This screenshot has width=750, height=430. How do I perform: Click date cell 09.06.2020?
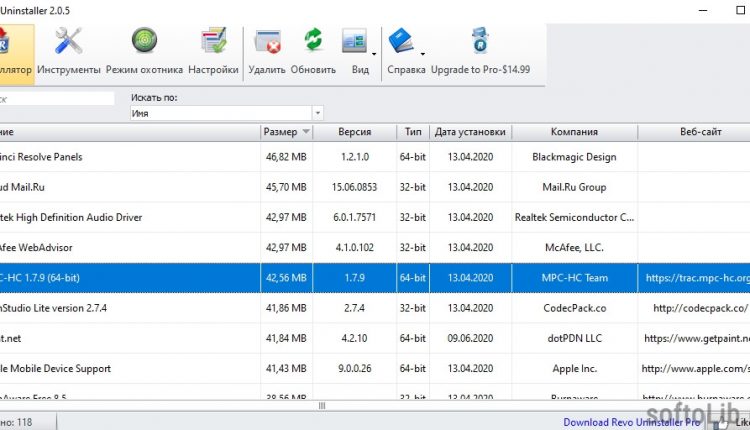coord(470,338)
